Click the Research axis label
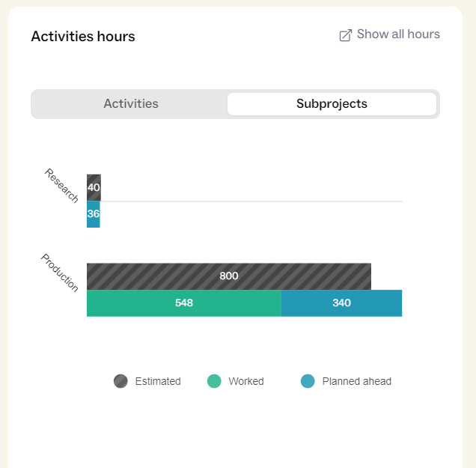Screen dimensions: 476x468 point(61,185)
